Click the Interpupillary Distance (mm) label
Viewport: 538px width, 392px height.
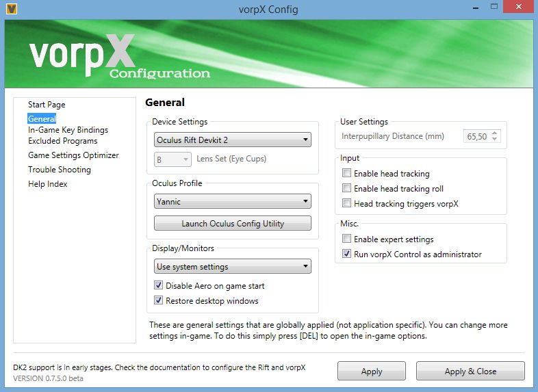[x=392, y=136]
